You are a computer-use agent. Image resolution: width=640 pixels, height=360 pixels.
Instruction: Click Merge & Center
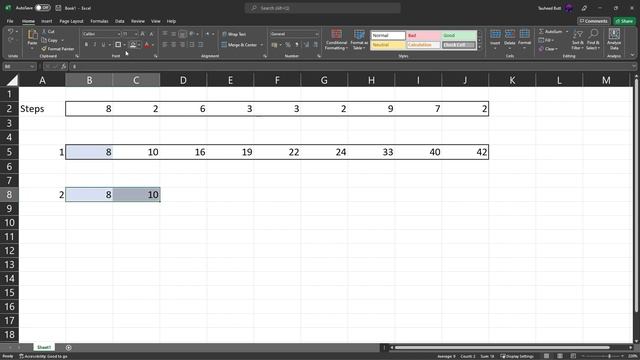[x=240, y=44]
